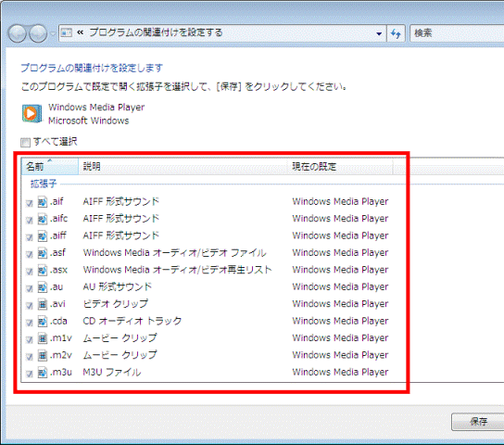Screen dimensions: 504x445
Task: Click 'Windows Media オーディオ/ビデオ ファイル' description
Action: tap(174, 253)
